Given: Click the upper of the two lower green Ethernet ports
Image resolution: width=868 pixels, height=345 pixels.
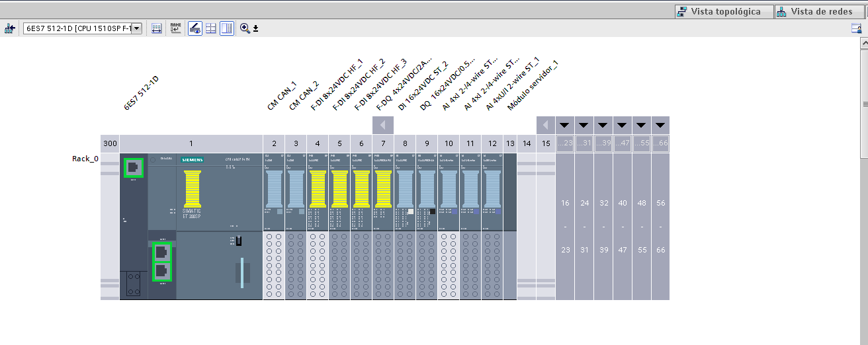Looking at the screenshot, I should (x=162, y=252).
